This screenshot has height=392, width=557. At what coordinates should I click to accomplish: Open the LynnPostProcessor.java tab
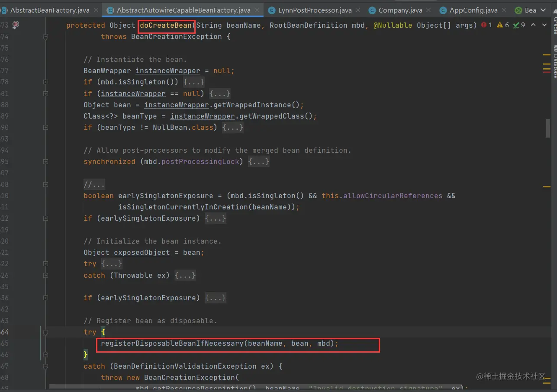coord(315,10)
